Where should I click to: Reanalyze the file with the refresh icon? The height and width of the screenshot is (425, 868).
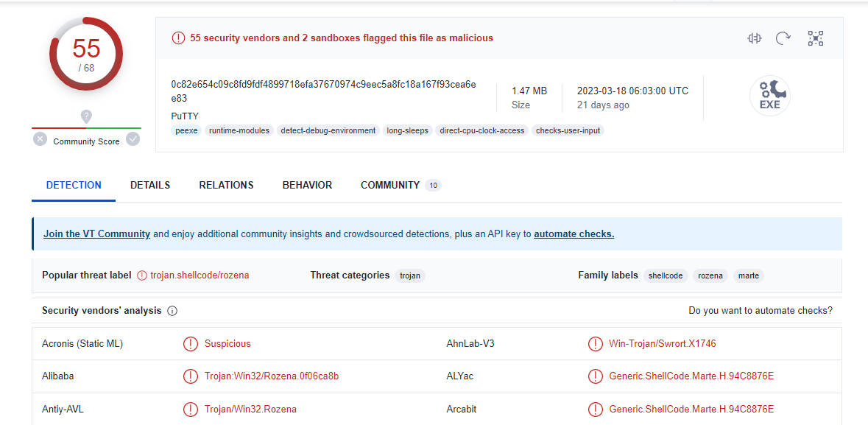click(783, 38)
